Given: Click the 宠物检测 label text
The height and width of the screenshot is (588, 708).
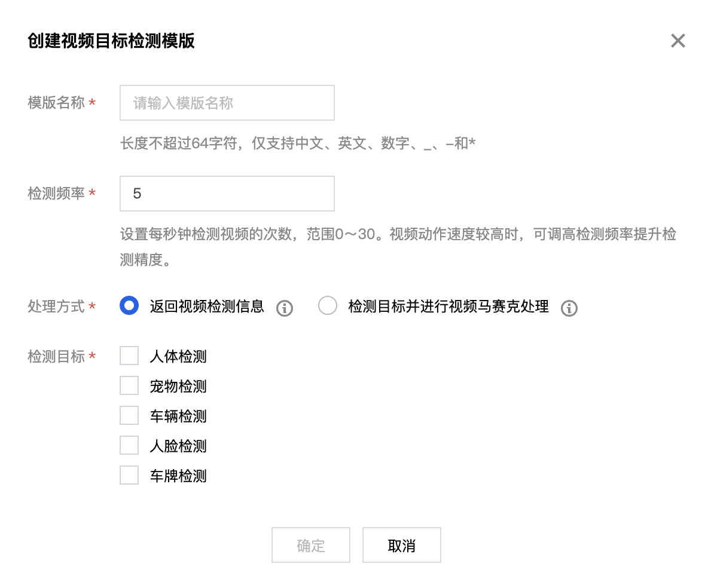Looking at the screenshot, I should point(178,387).
